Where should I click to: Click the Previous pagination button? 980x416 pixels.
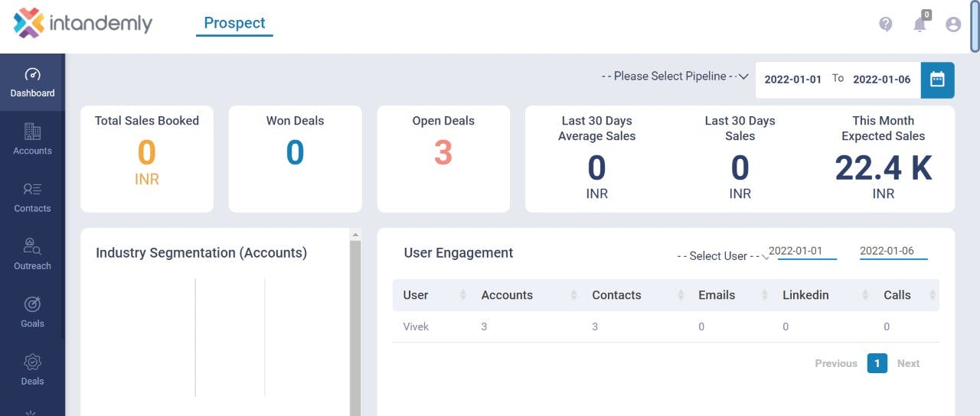pos(835,363)
